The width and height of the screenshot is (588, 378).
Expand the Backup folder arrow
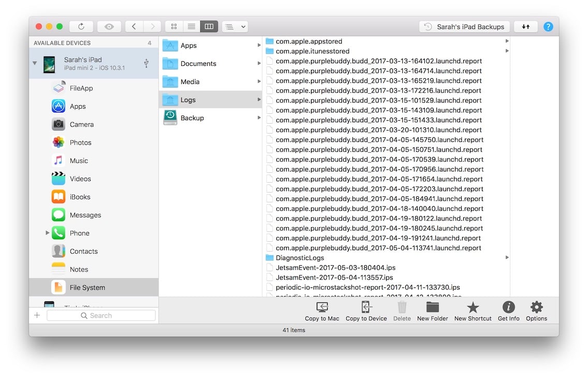point(259,118)
